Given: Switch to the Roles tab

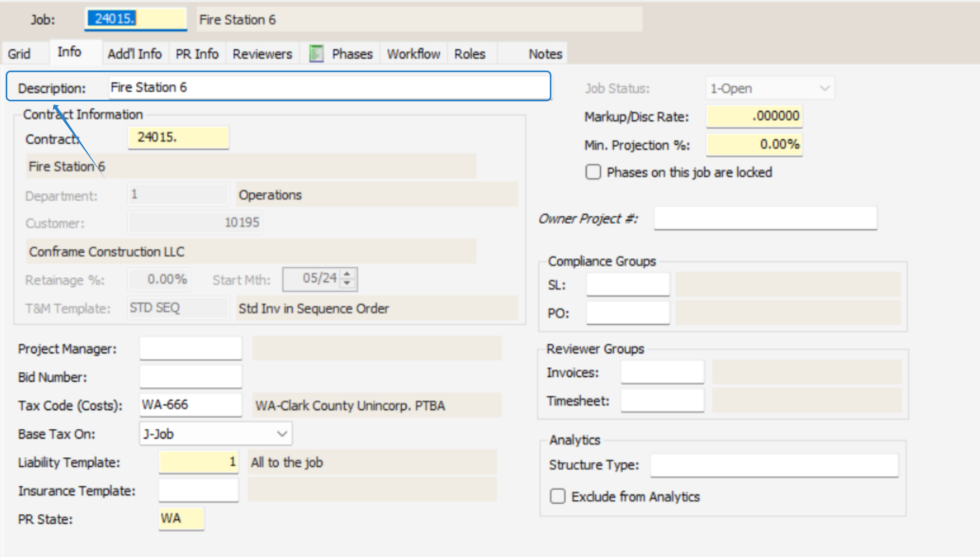Looking at the screenshot, I should point(470,54).
